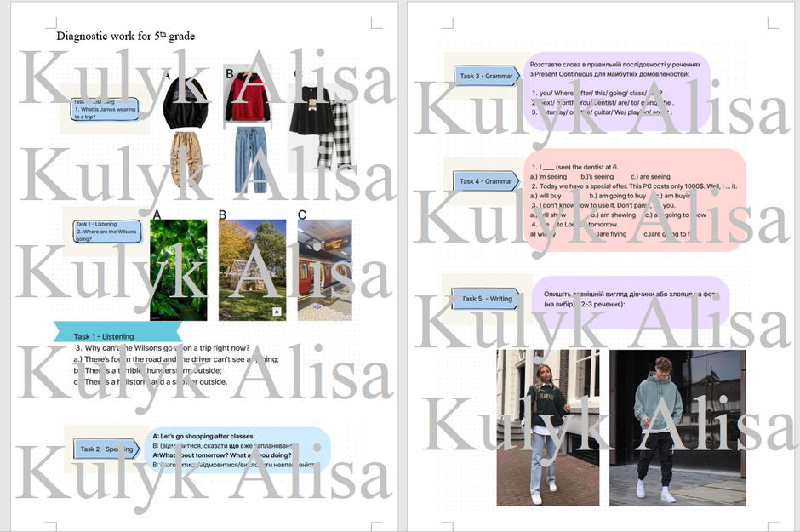800x532 pixels.
Task: Click the line "A: Let's go shopping after classes."
Action: [203, 436]
